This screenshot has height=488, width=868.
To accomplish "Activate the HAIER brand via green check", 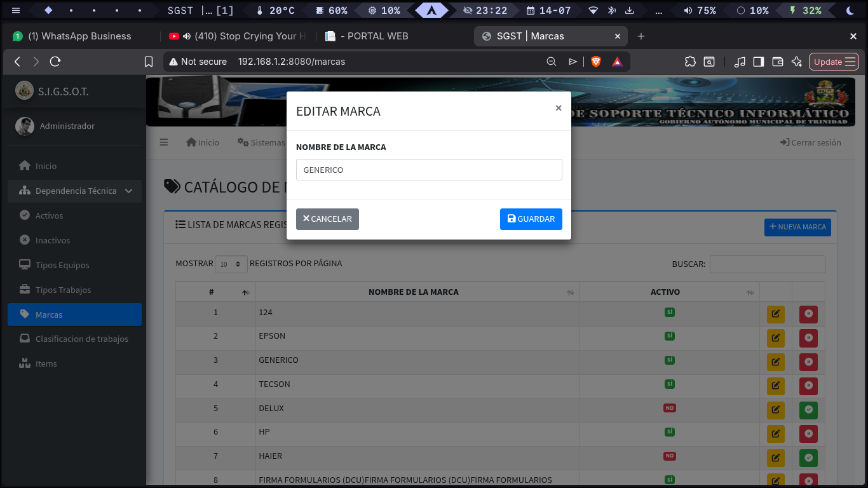I will 808,457.
